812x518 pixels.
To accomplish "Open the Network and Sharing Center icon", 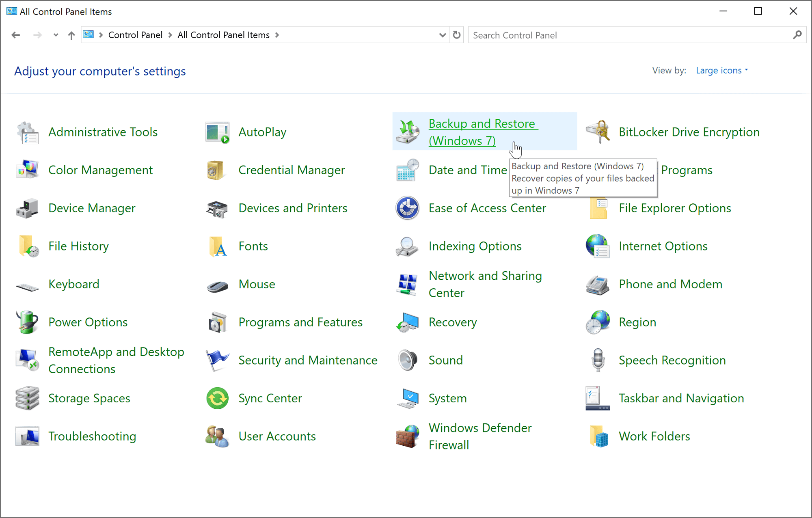I will [x=407, y=284].
